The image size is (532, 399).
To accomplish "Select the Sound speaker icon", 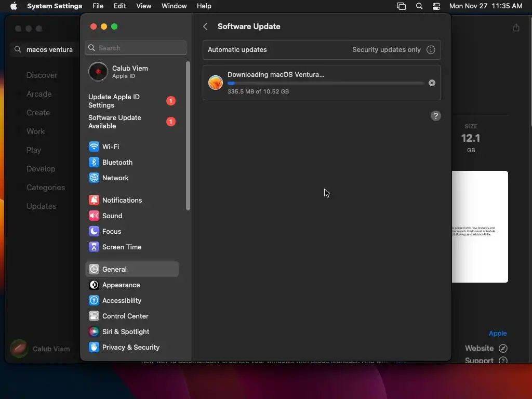I will pyautogui.click(x=94, y=216).
